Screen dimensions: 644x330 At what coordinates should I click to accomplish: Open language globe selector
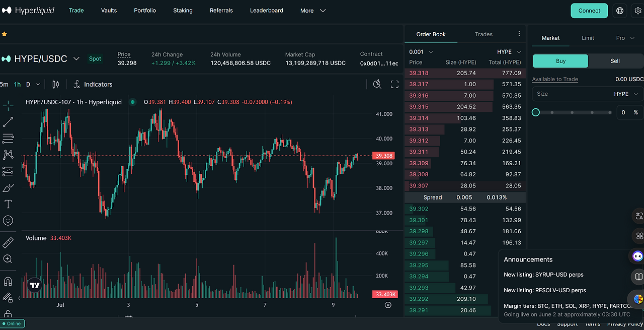coord(620,11)
